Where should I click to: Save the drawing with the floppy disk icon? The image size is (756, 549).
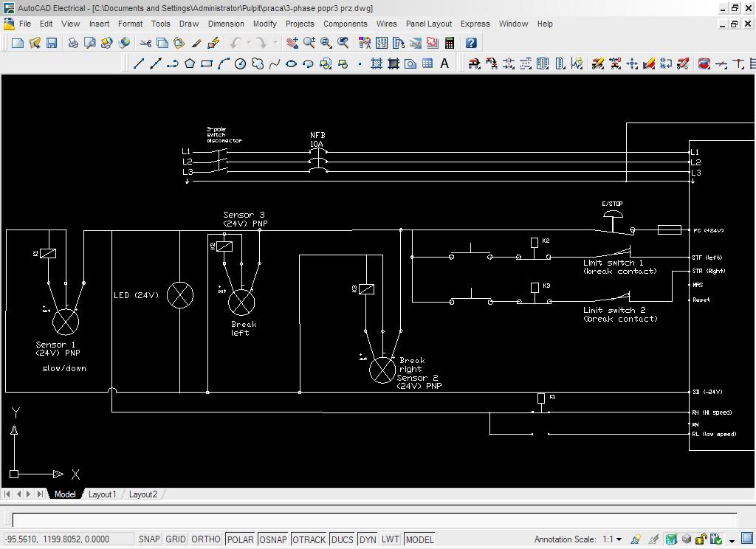(52, 43)
